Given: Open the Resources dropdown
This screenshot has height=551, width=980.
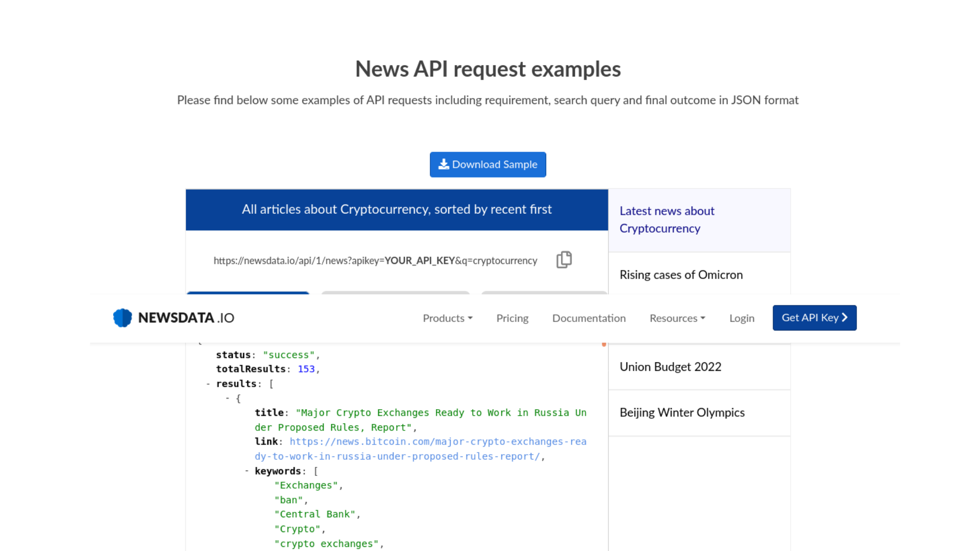Looking at the screenshot, I should [677, 318].
